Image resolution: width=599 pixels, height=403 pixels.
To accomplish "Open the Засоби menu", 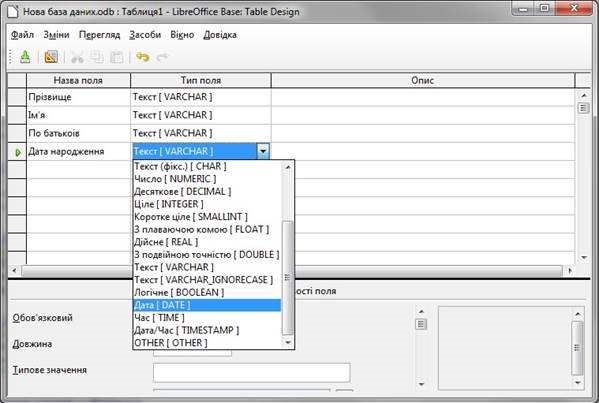I will (x=145, y=35).
